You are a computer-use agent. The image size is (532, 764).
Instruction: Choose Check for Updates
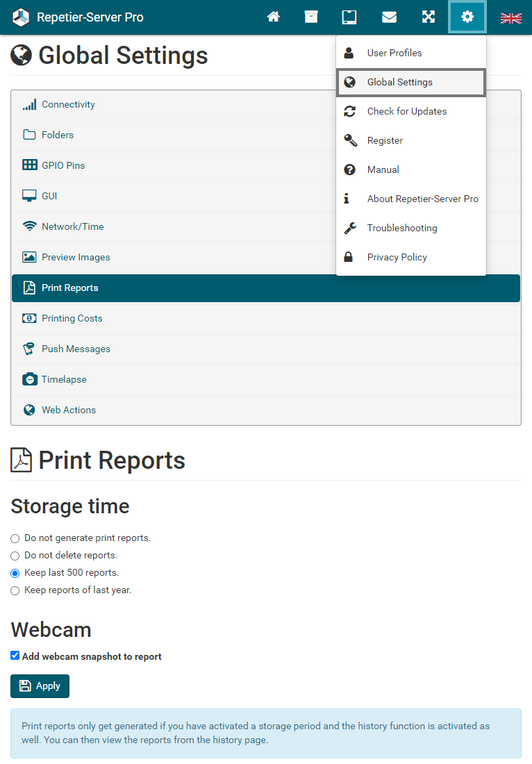pyautogui.click(x=411, y=112)
